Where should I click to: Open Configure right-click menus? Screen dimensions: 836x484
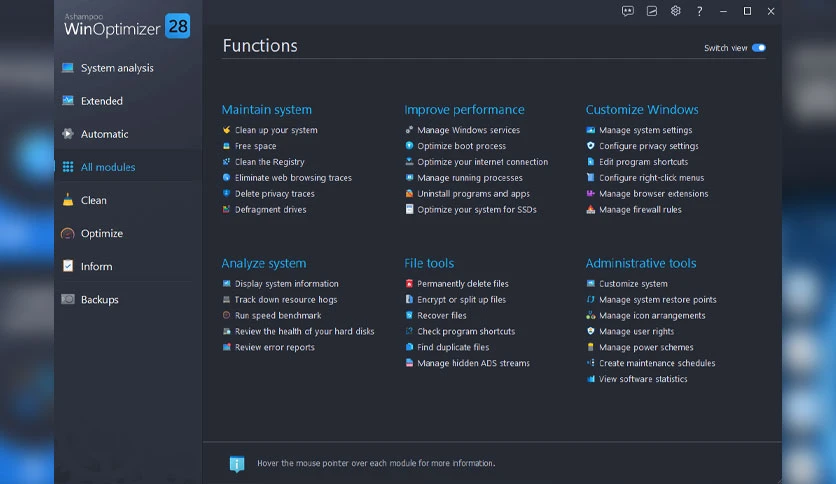tap(651, 178)
